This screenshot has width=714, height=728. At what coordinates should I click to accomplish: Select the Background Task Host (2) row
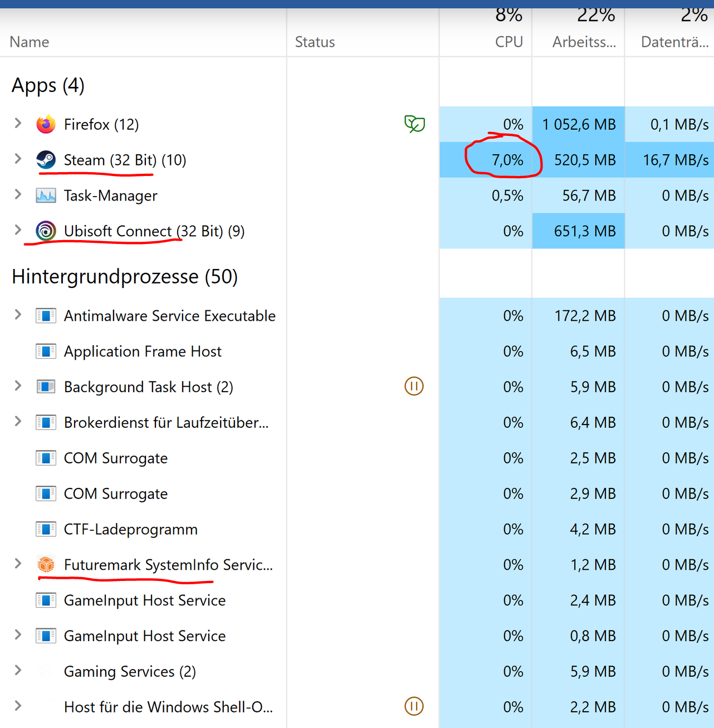[149, 387]
